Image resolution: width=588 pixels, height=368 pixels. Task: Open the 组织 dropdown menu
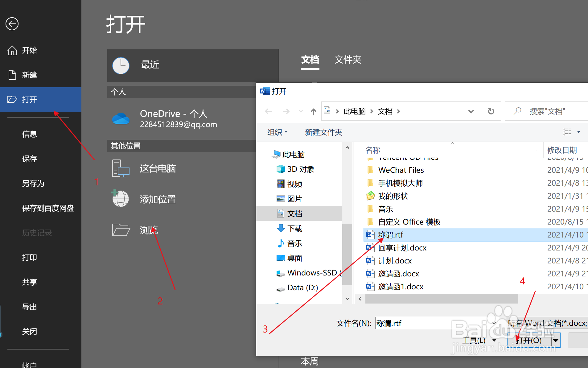point(277,132)
